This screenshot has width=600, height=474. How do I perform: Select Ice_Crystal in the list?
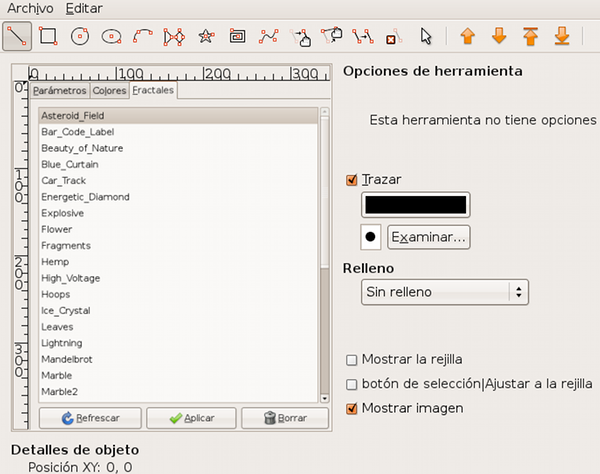click(178, 311)
